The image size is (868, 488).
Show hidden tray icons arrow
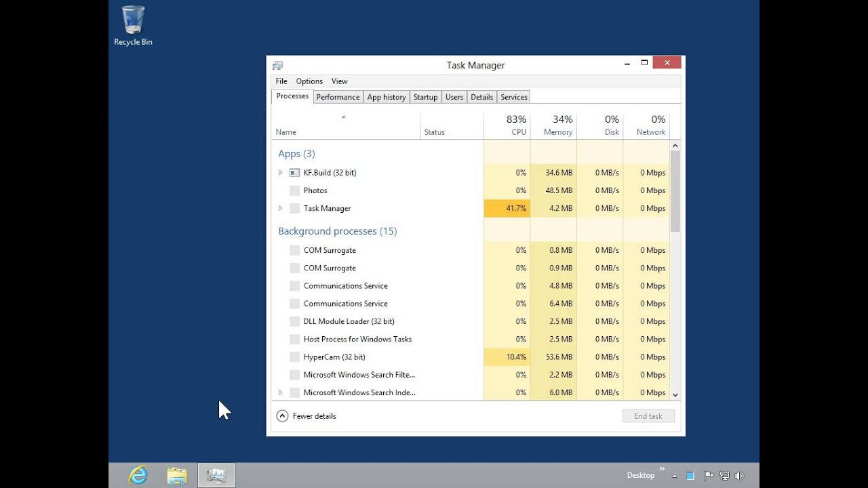(674, 476)
